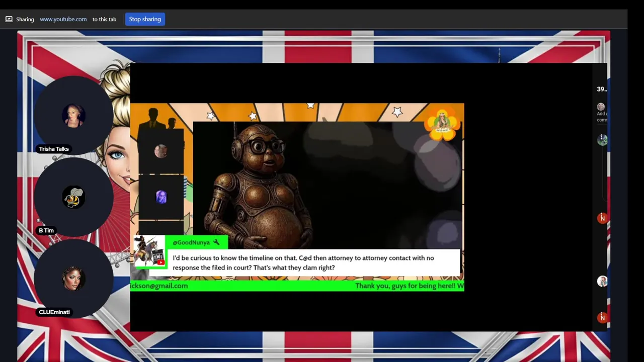
Task: Click the screen sharing indicator icon
Action: [9, 19]
